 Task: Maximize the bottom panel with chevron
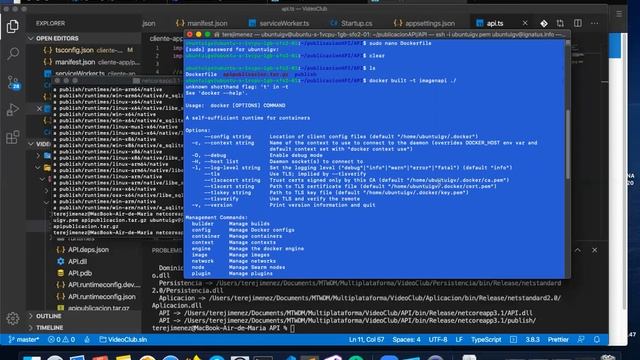[x=578, y=250]
